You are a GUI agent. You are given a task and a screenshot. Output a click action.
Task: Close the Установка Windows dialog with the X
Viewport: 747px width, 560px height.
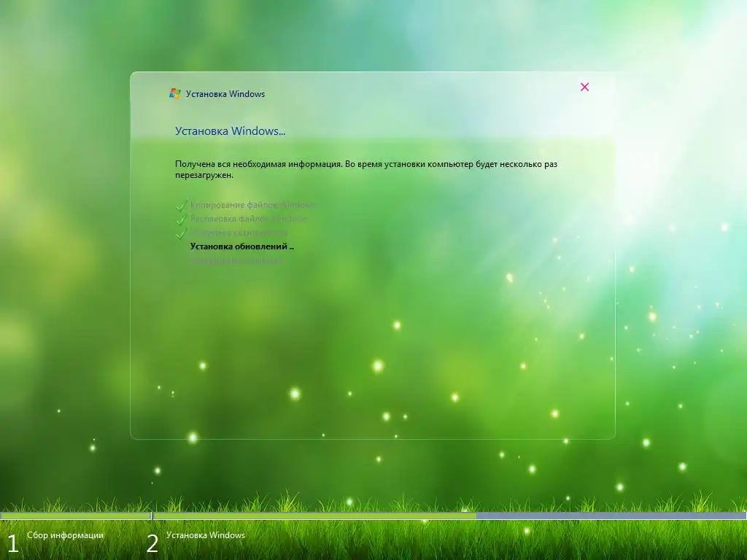click(584, 87)
